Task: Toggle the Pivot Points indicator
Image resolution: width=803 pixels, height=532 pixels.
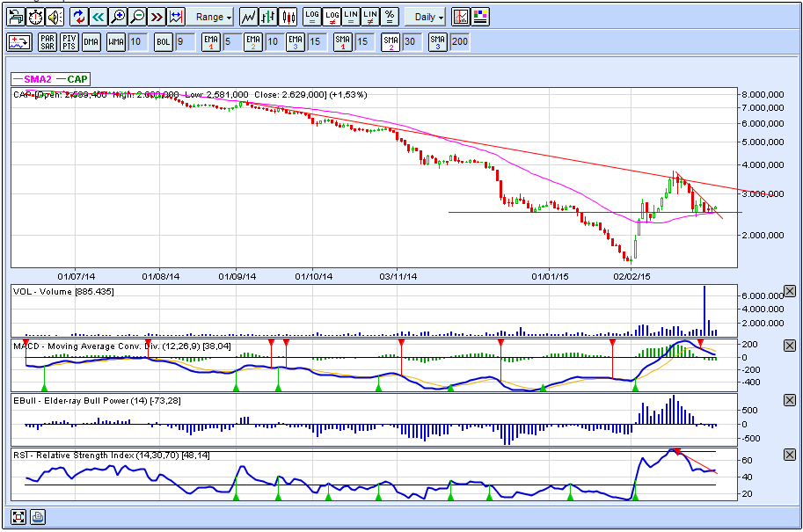Action: coord(69,41)
